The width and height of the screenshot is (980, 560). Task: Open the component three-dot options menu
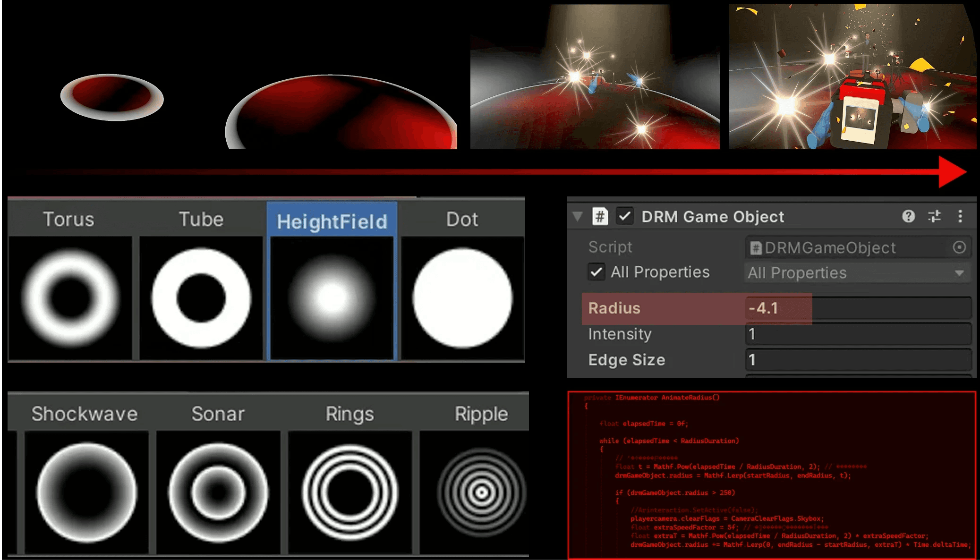[960, 216]
